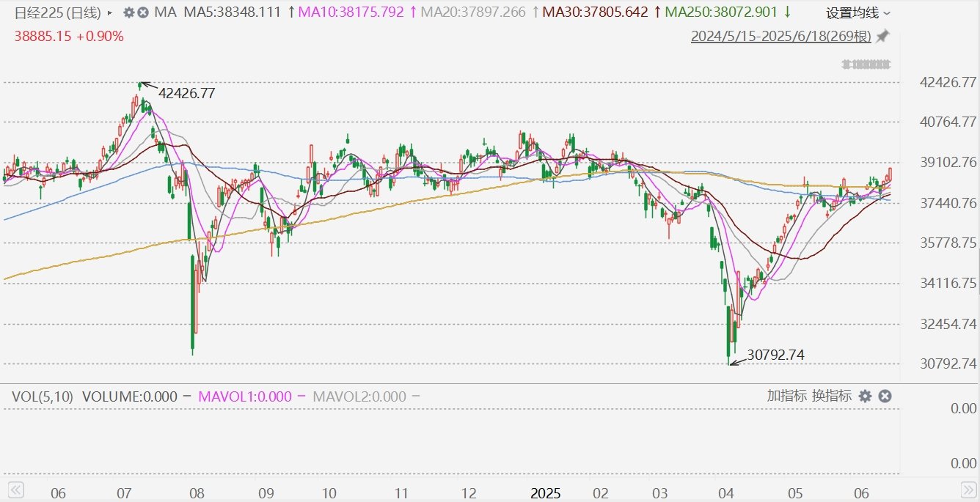Jump chart left with the double-arrow icon
Screen dimensions: 980x502
(16, 489)
